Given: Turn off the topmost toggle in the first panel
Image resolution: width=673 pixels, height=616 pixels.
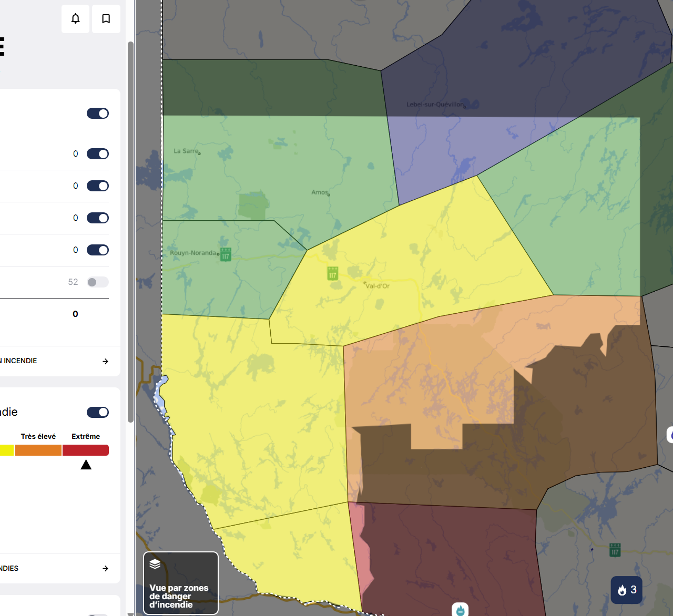Looking at the screenshot, I should [x=98, y=114].
